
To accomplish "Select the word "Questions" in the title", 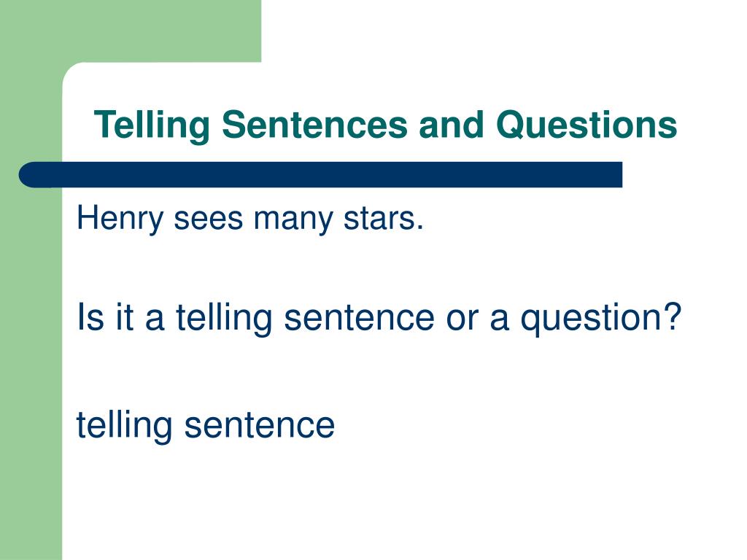I will (587, 125).
